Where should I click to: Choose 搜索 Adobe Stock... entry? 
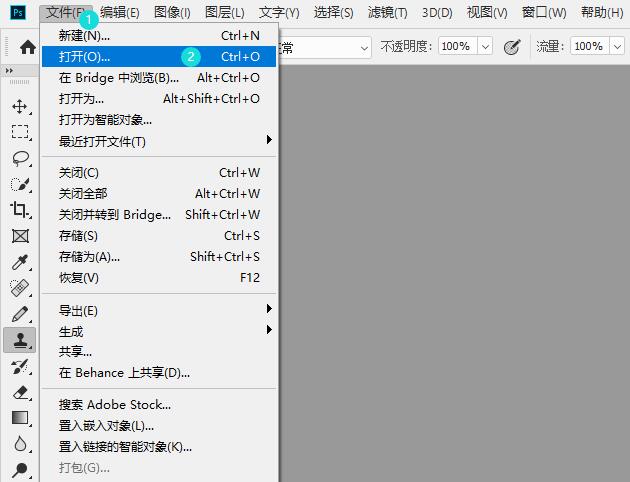(x=159, y=404)
